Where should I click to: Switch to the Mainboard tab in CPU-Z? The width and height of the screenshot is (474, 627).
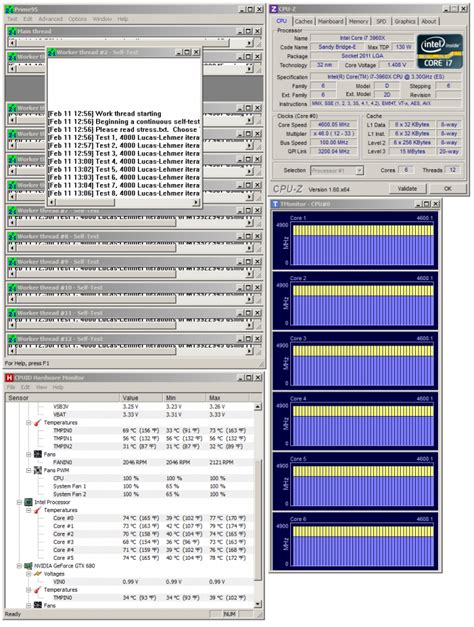click(330, 21)
